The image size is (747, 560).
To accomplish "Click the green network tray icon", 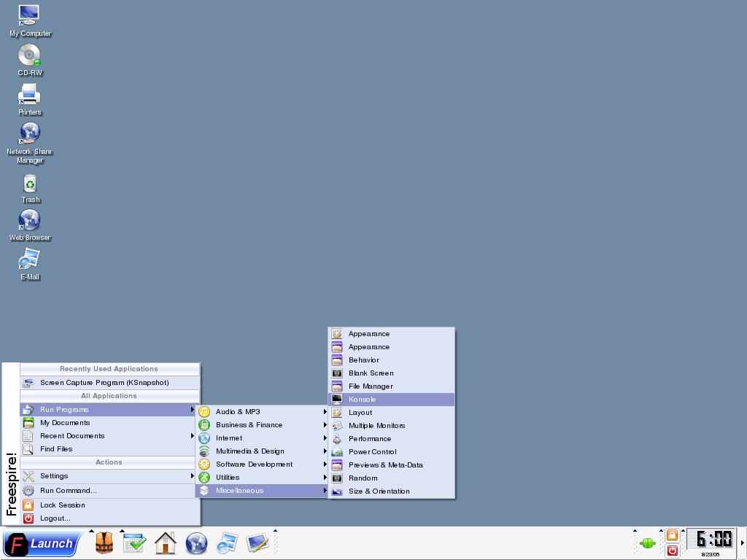I will click(648, 542).
